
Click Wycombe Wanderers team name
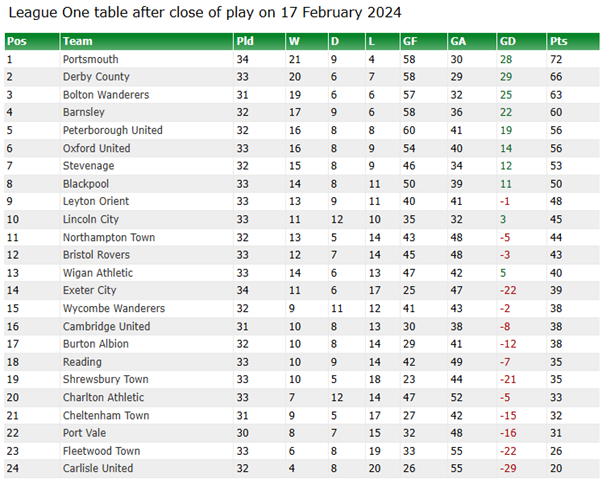pos(113,308)
